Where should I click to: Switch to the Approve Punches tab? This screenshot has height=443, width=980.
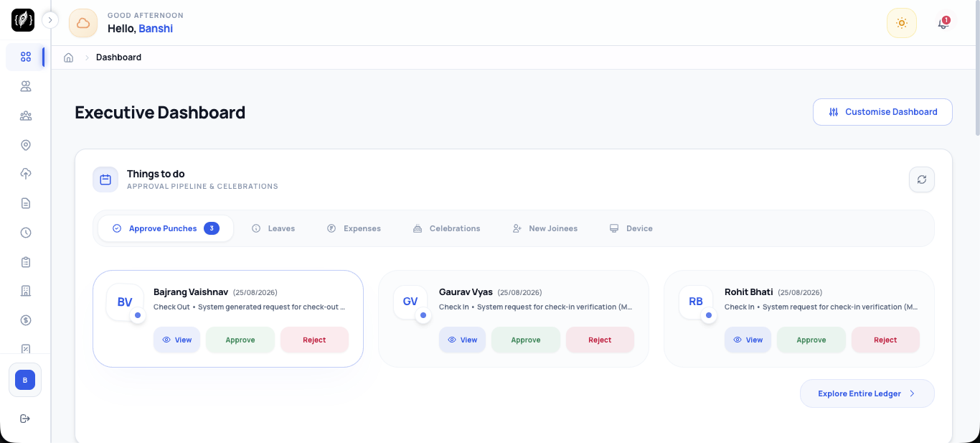tap(166, 228)
